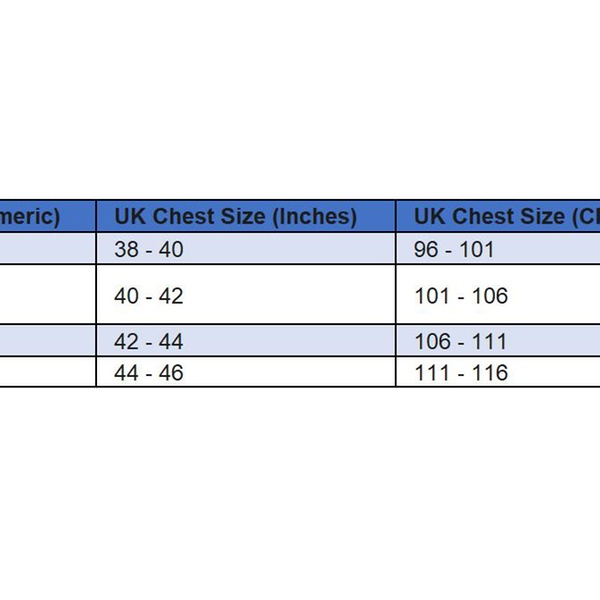This screenshot has height=600, width=600.
Task: Click the number '116' in the last row
Action: point(491,373)
